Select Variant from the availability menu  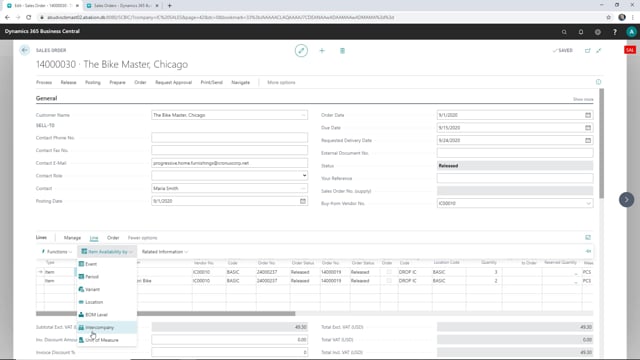(x=107, y=289)
